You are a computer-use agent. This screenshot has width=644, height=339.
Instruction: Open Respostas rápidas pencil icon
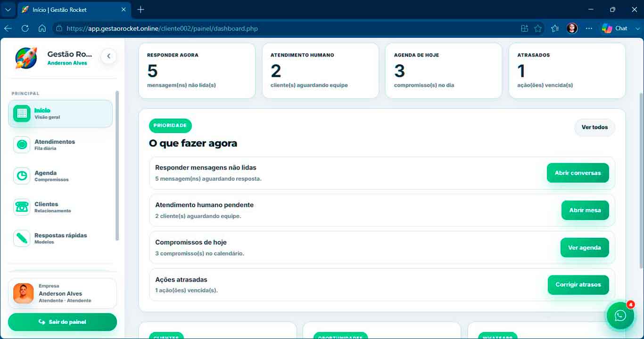(x=22, y=238)
